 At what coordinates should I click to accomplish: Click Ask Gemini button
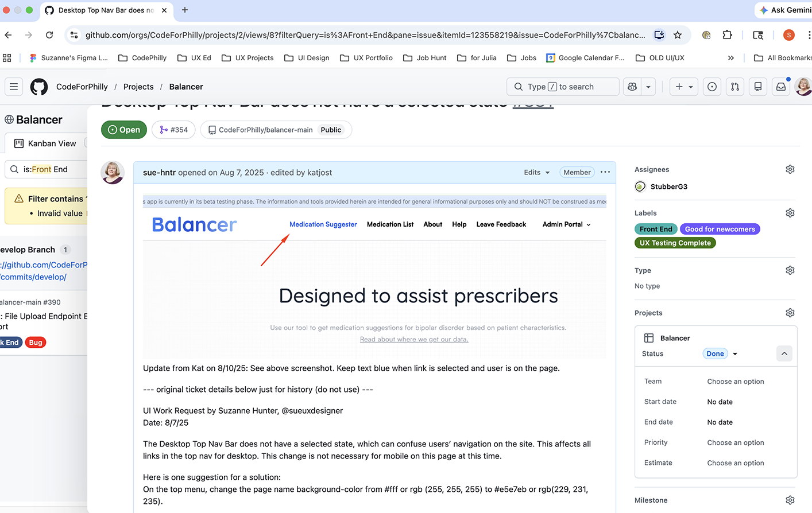[x=784, y=10]
